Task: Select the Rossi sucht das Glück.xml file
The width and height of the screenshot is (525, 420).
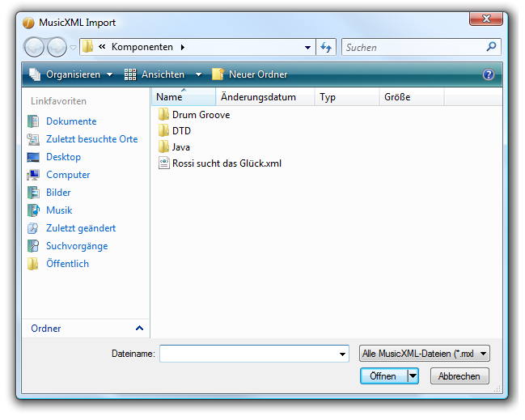Action: 226,163
